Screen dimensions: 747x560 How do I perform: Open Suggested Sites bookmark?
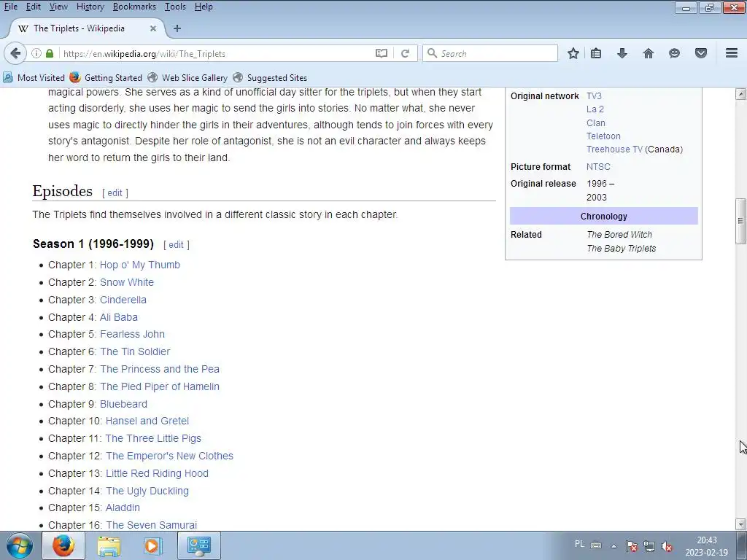pyautogui.click(x=270, y=77)
